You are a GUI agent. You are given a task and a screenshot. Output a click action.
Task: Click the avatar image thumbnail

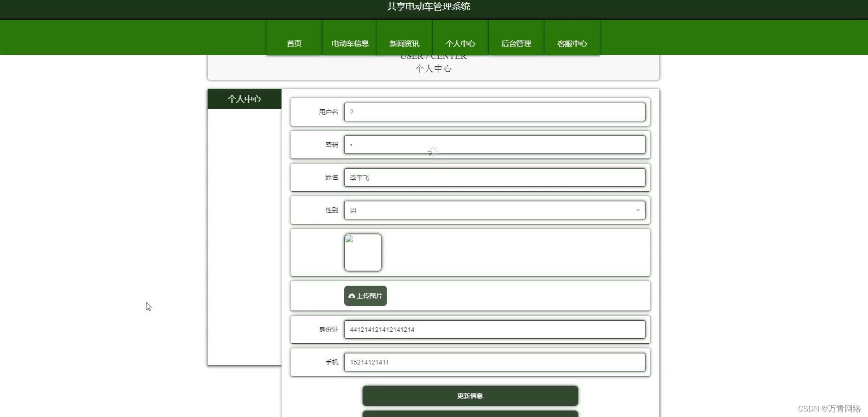pos(363,252)
